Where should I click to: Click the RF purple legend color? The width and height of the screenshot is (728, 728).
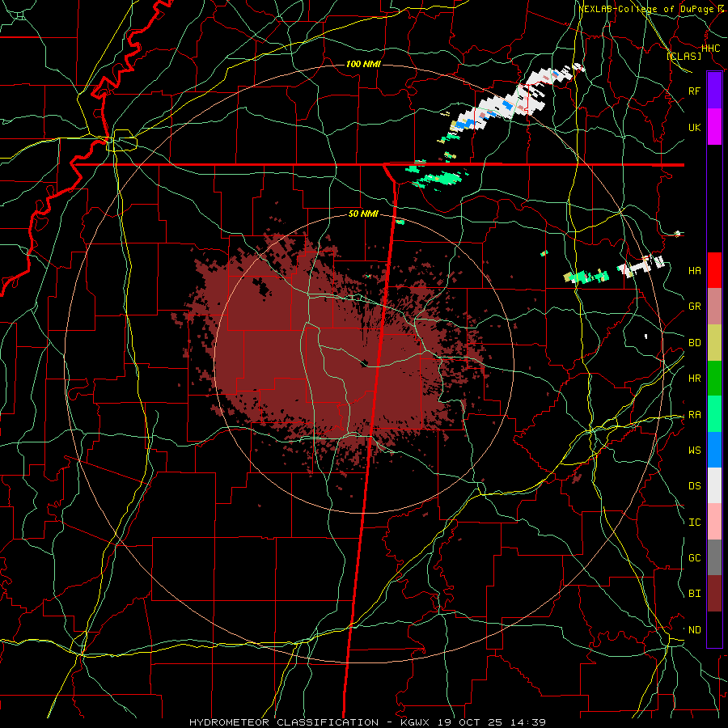point(714,91)
